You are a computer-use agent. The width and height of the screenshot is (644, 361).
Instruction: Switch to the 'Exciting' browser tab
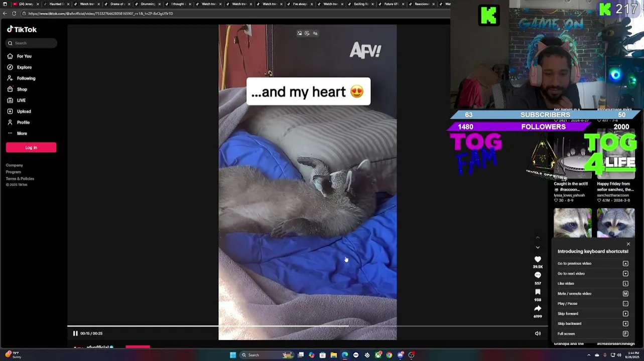361,4
